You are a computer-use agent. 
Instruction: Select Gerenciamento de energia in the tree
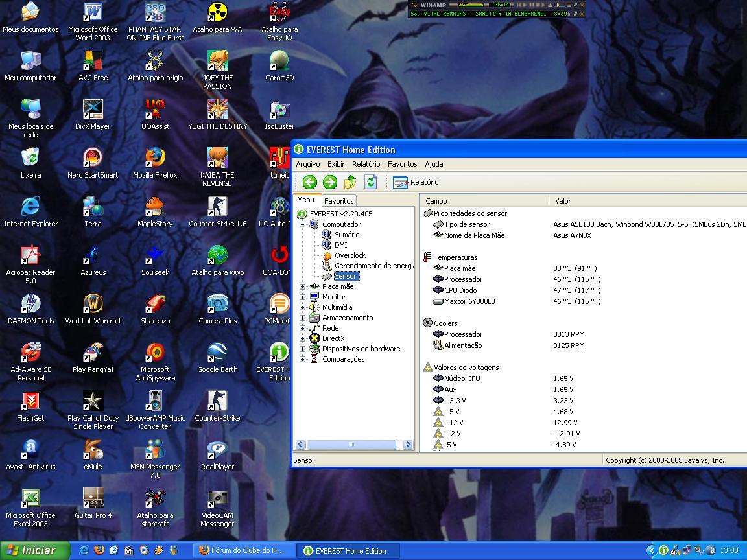374,266
